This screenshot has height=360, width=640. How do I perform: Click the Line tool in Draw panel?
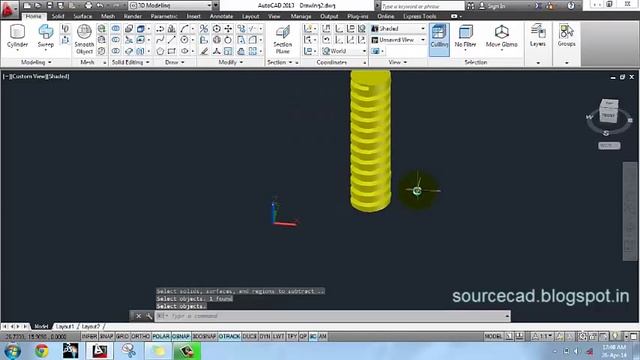(172, 40)
